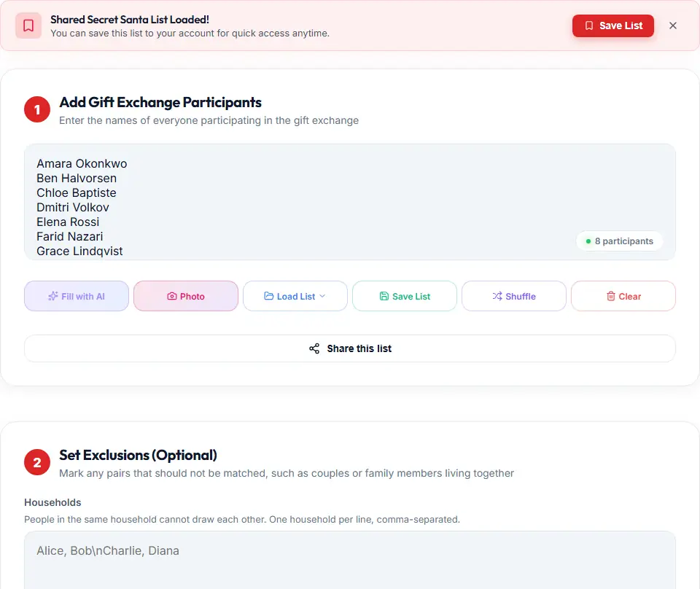700x589 pixels.
Task: Save the list using the red banner button
Action: click(x=613, y=26)
